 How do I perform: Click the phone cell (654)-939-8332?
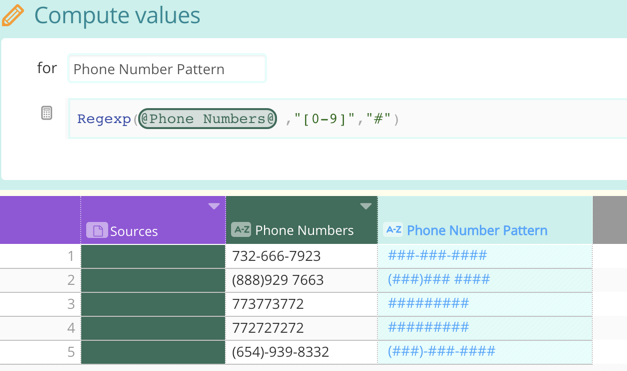[302, 352]
